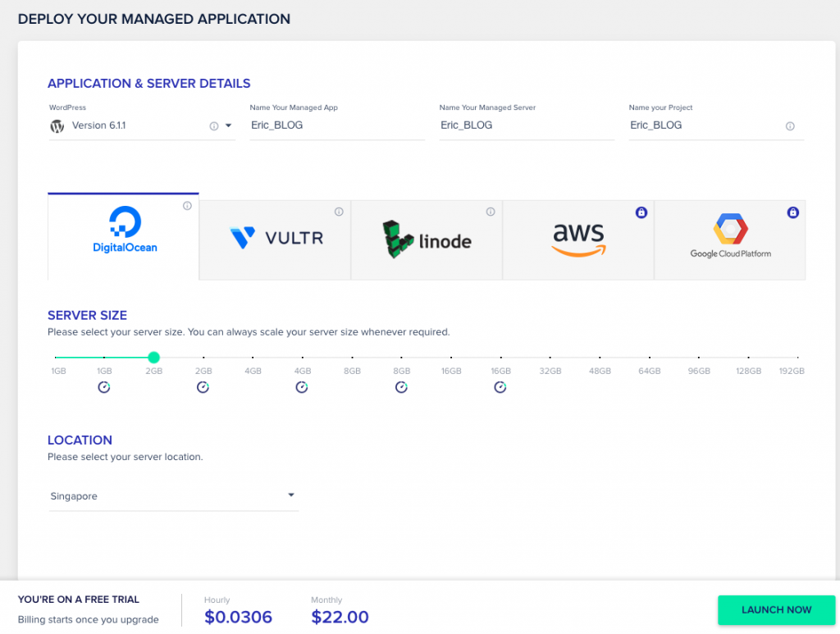Click the speedometer icon under second 16GB
Image resolution: width=840 pixels, height=634 pixels.
tap(500, 387)
